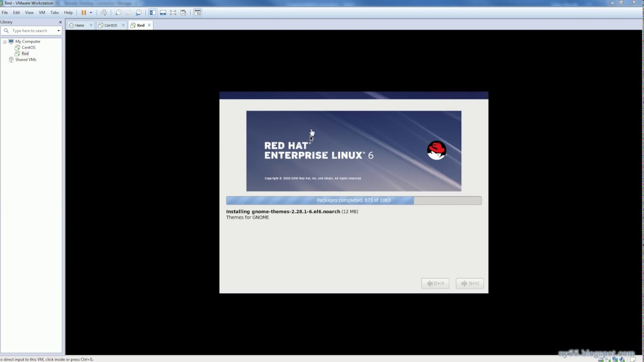The height and width of the screenshot is (362, 644).
Task: Open the Help menu
Action: tap(68, 13)
